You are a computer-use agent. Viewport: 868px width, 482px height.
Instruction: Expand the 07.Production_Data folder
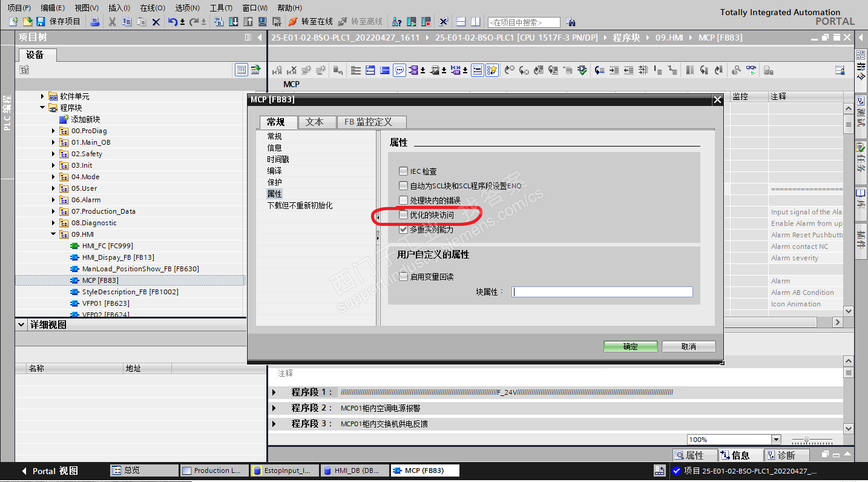[x=53, y=211]
